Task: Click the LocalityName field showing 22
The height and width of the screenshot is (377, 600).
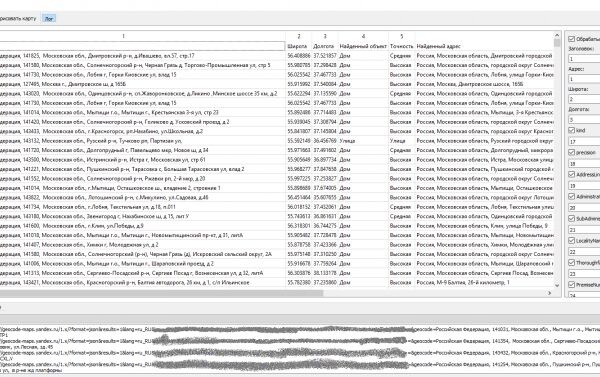Action: pyautogui.click(x=584, y=252)
